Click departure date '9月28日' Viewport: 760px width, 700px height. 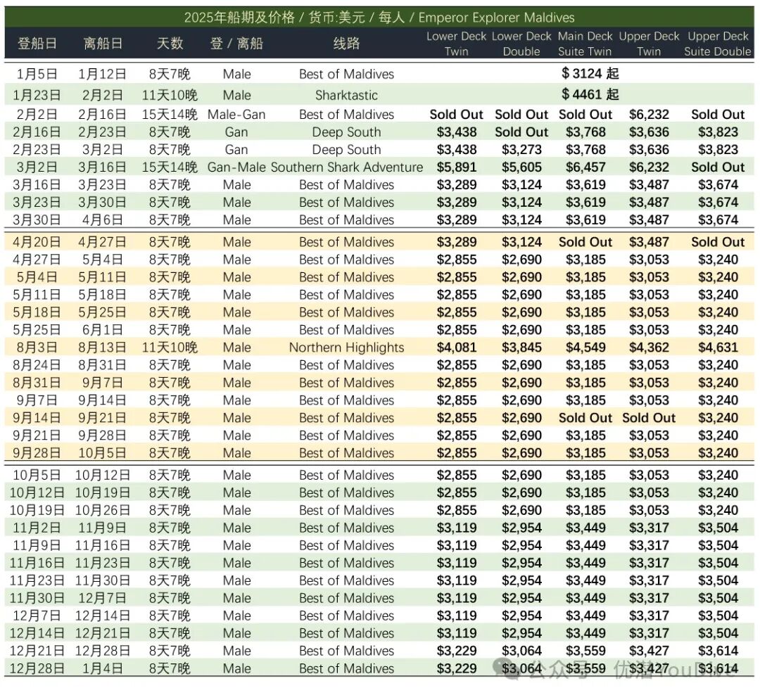click(102, 435)
